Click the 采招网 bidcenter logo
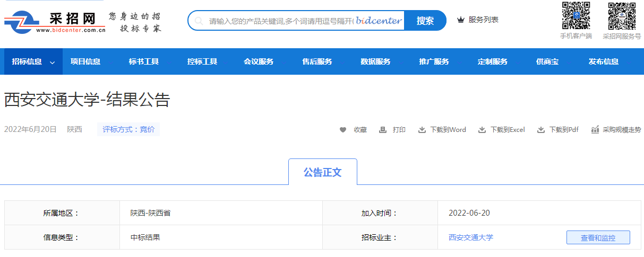This screenshot has width=644, height=257. [x=55, y=22]
